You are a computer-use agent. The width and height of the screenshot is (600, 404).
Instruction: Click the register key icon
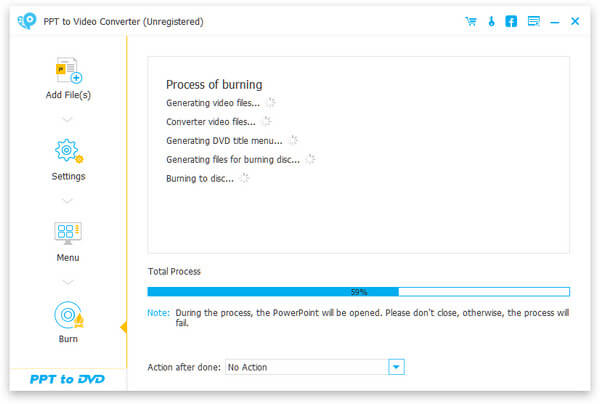491,21
